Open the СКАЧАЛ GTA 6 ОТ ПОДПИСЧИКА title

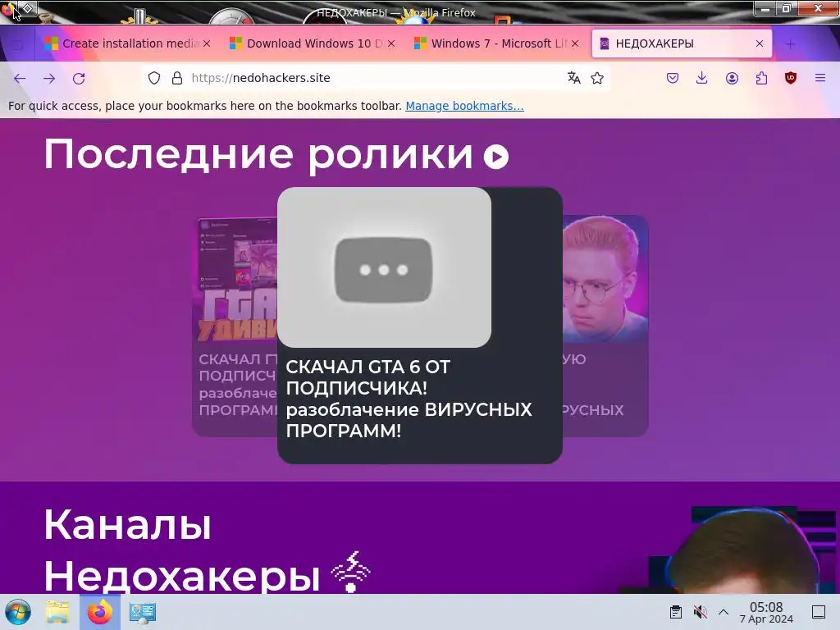tap(409, 399)
